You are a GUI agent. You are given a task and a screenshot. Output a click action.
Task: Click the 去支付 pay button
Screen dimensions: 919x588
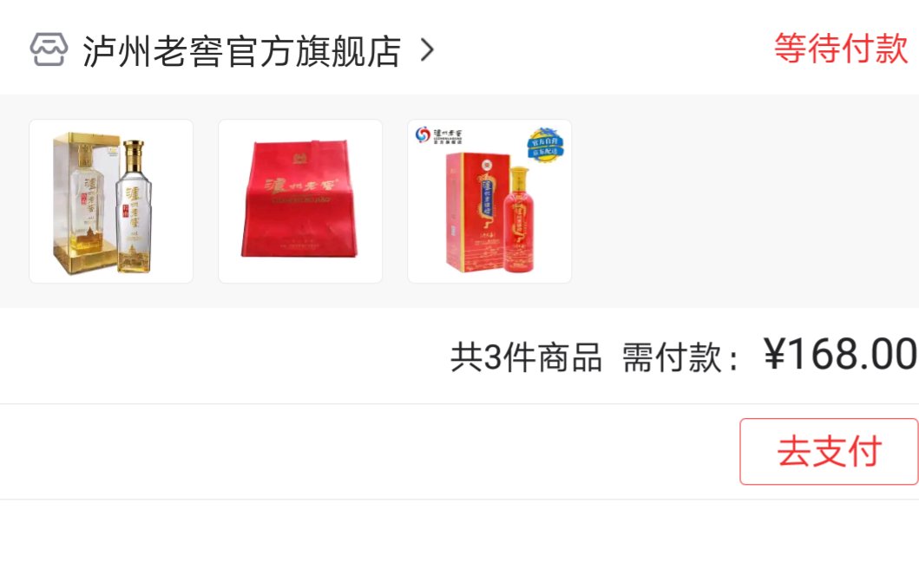[829, 452]
